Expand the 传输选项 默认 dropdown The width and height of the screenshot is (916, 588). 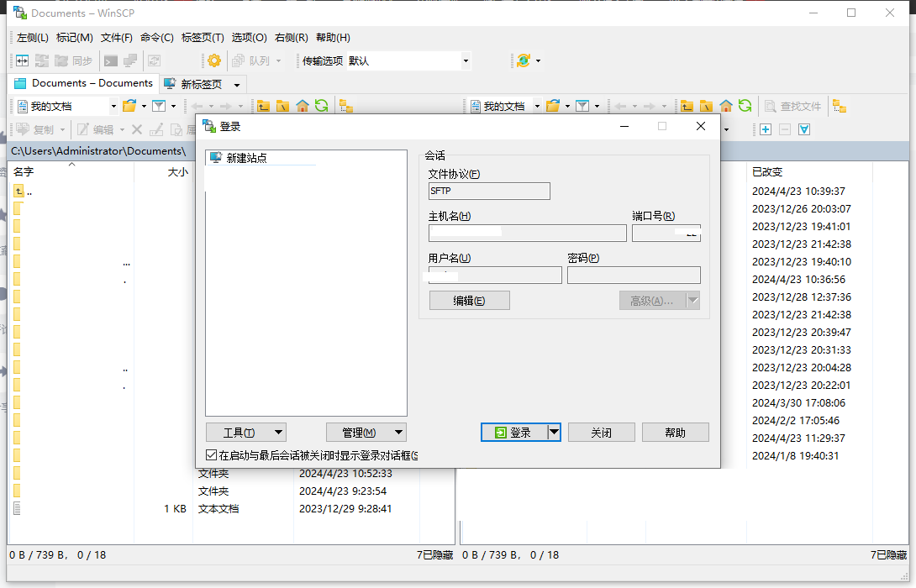tap(466, 60)
